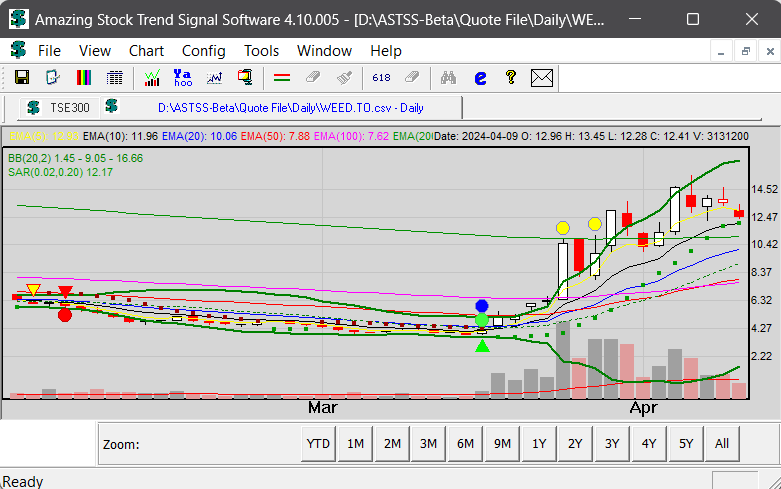Click the blue 'e' browser icon
Viewport: 781px width, 489px height.
pyautogui.click(x=480, y=77)
